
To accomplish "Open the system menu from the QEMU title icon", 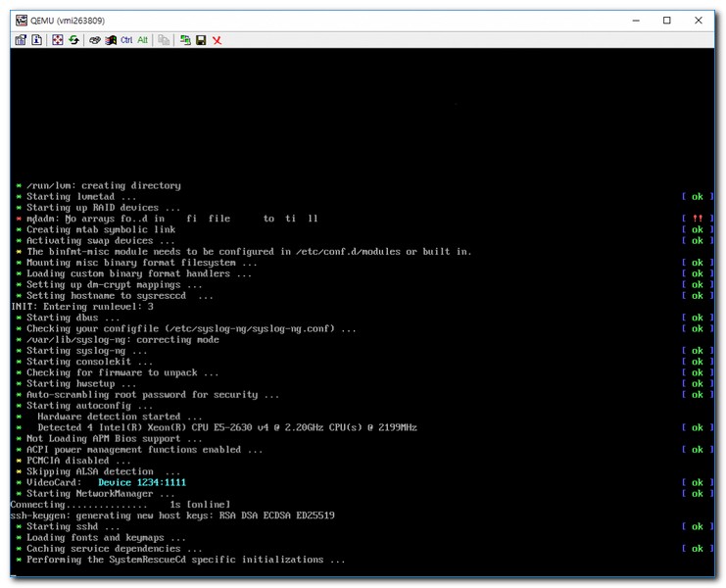I will [x=21, y=20].
